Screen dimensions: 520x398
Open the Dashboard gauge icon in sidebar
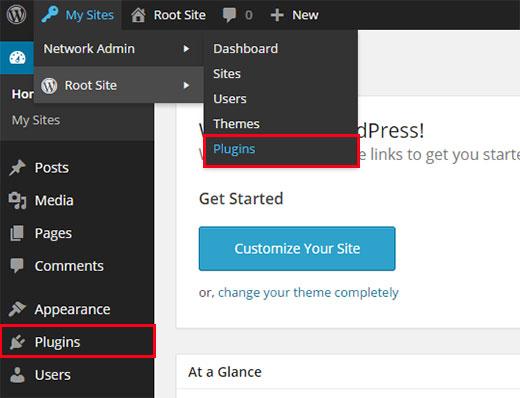[17, 58]
